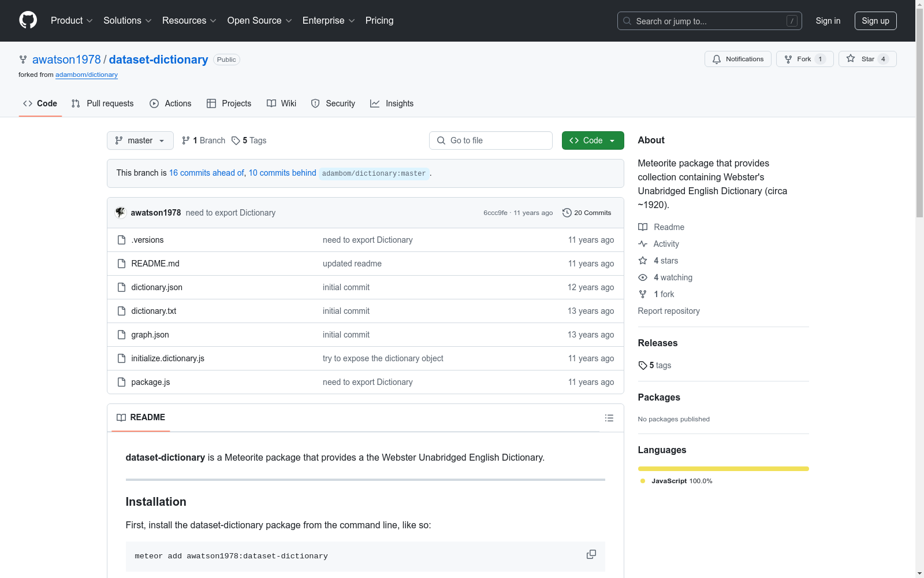Click the bell icon in Notifications
The width and height of the screenshot is (924, 578).
click(717, 59)
